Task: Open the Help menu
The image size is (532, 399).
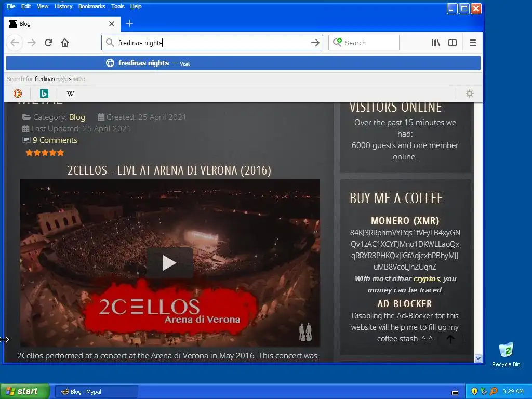Action: pyautogui.click(x=136, y=6)
